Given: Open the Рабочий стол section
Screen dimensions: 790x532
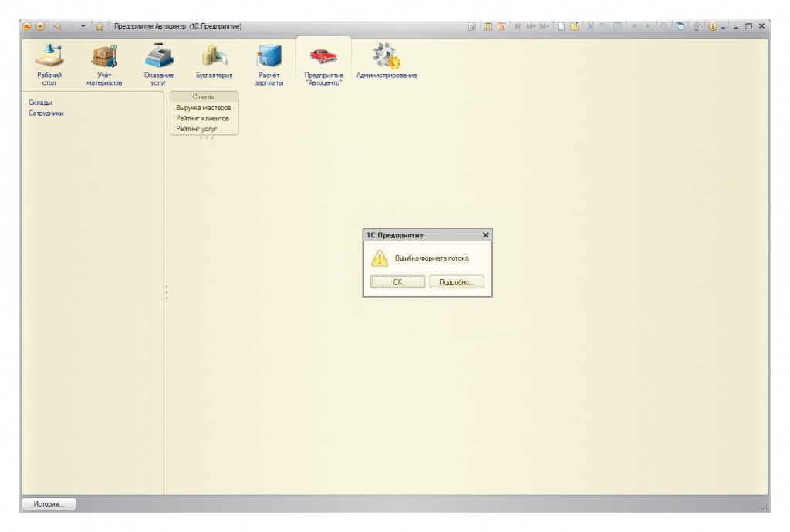Looking at the screenshot, I should pos(49,65).
